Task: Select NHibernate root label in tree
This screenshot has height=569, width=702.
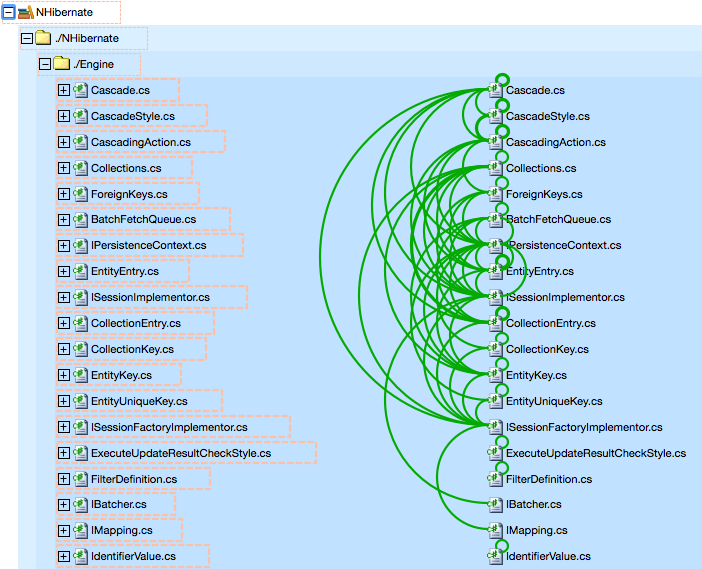Action: click(x=64, y=12)
